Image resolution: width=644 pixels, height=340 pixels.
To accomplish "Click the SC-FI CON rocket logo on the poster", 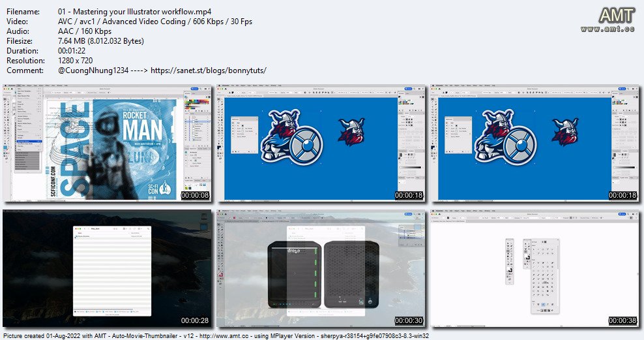I will [159, 188].
